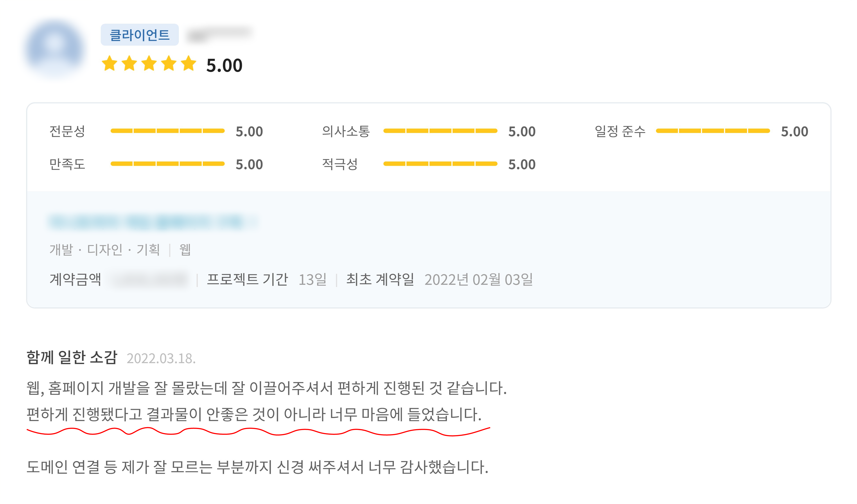Click the 의사소통 rating bar
The width and height of the screenshot is (857, 504).
440,131
